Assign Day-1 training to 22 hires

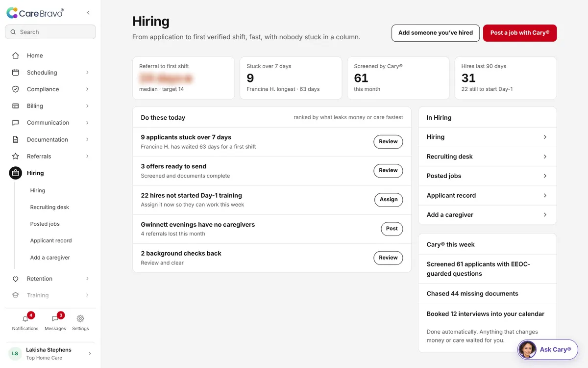pos(389,200)
